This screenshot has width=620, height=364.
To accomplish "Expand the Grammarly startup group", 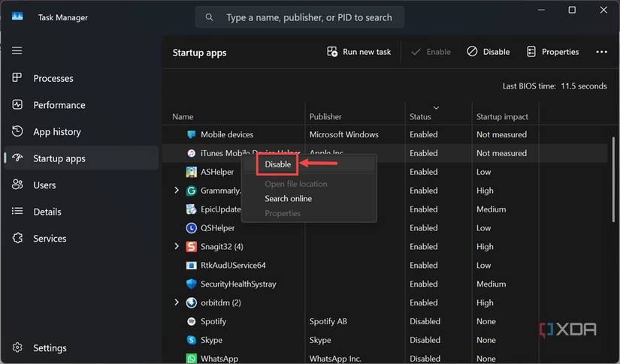I will point(177,191).
